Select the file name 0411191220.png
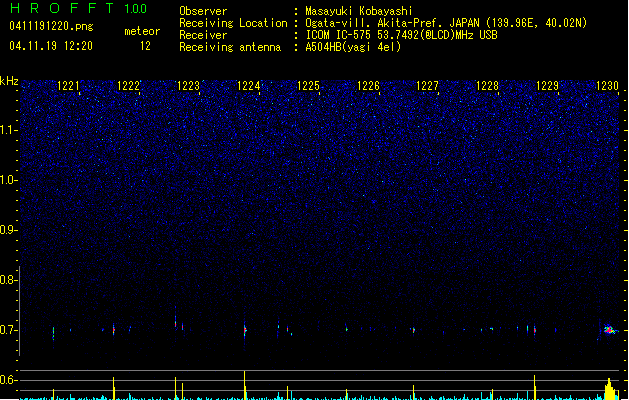Viewport: 629px width, 400px height. pos(51,26)
